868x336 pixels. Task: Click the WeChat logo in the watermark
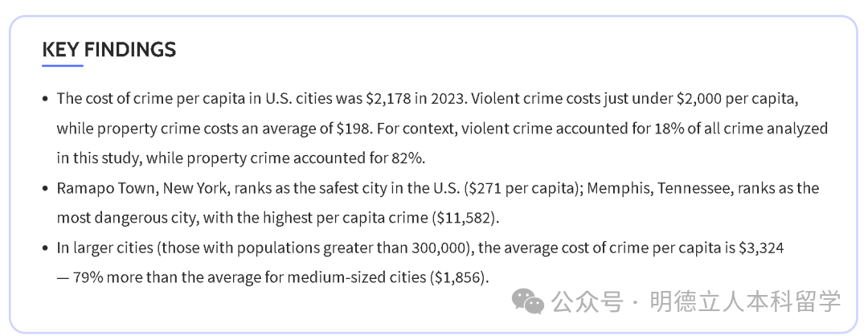click(x=529, y=301)
